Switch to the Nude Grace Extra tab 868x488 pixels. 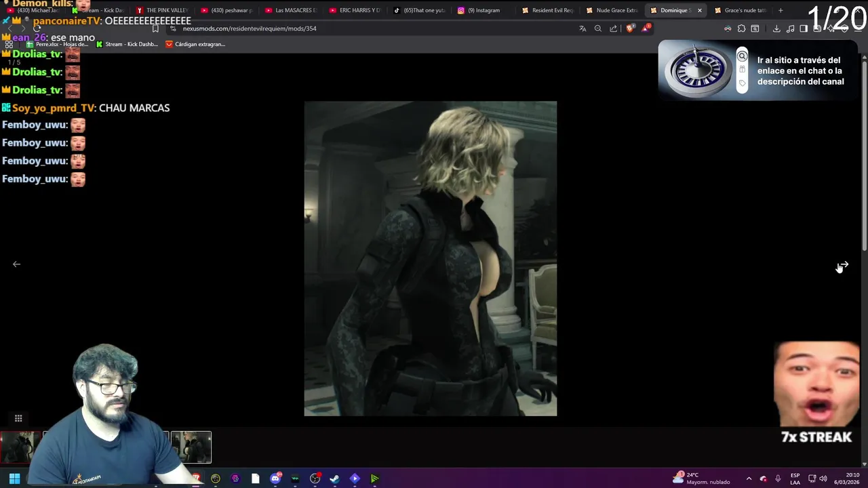pos(612,10)
